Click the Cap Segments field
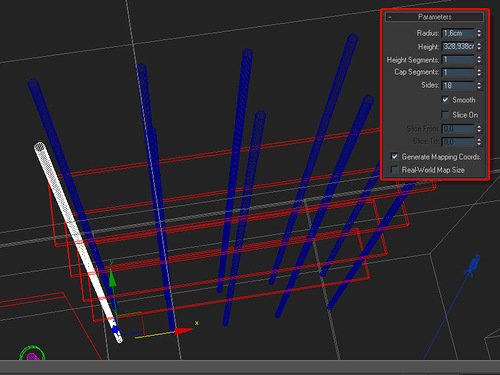500x375 pixels. click(458, 72)
